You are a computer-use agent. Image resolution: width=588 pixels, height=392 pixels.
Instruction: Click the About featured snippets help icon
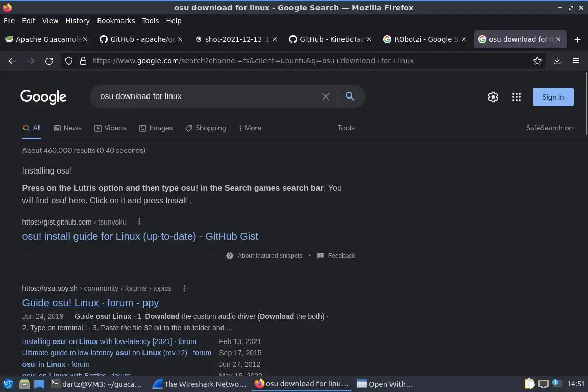[x=230, y=255]
